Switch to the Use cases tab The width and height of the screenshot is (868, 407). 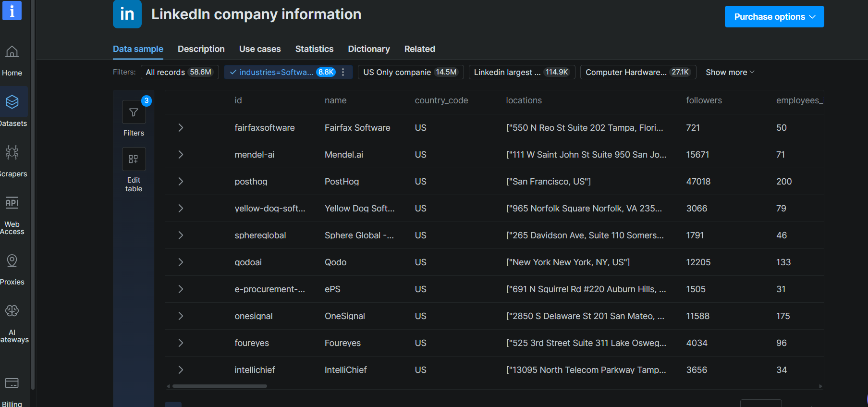[260, 49]
